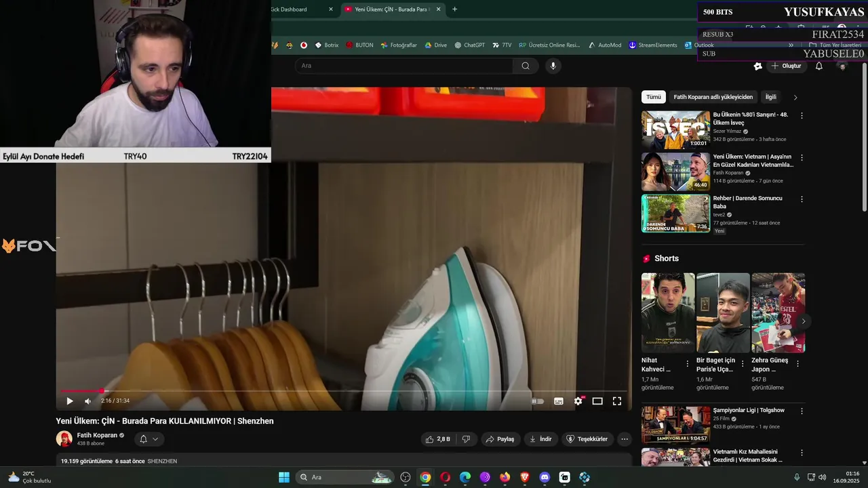Image resolution: width=868 pixels, height=488 pixels.
Task: Open video player settings gear
Action: (x=578, y=401)
